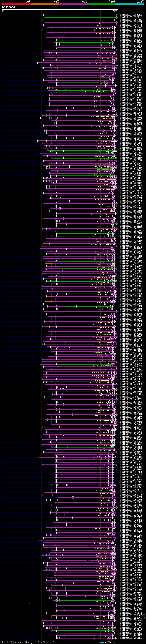Open hit UniRef100_B8BCN6
The width and height of the screenshot is (146, 644).
pyautogui.click(x=131, y=30)
